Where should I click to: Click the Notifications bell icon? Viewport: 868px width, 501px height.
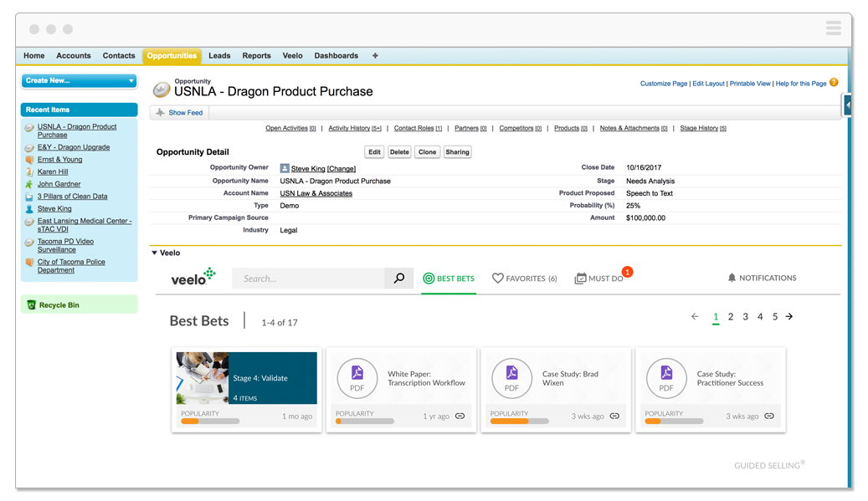(x=732, y=278)
